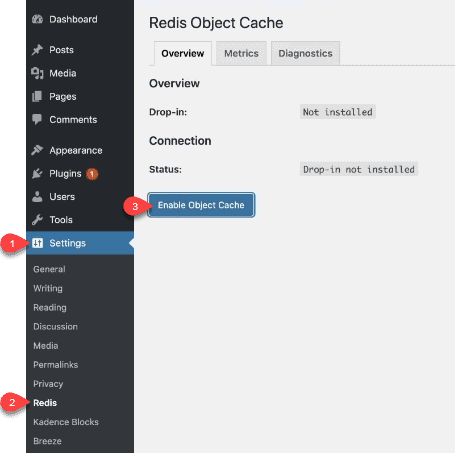Image resolution: width=455 pixels, height=453 pixels.
Task: Click the Plugins update count badge
Action: click(x=92, y=174)
